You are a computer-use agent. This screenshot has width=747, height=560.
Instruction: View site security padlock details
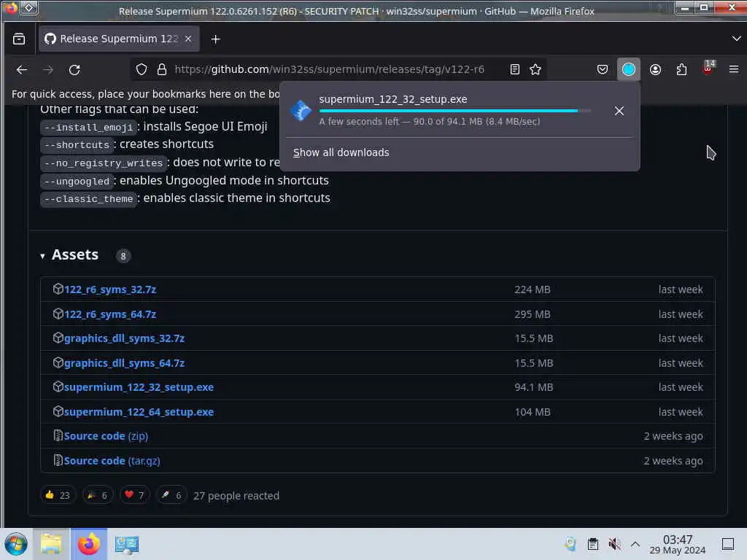pyautogui.click(x=162, y=69)
